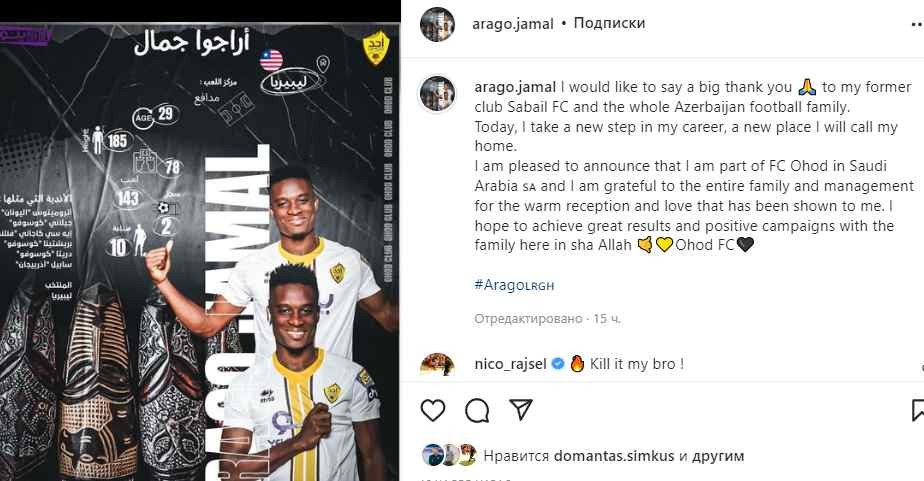Open arago.jamal username in caption
The width and height of the screenshot is (924, 481).
pos(515,87)
